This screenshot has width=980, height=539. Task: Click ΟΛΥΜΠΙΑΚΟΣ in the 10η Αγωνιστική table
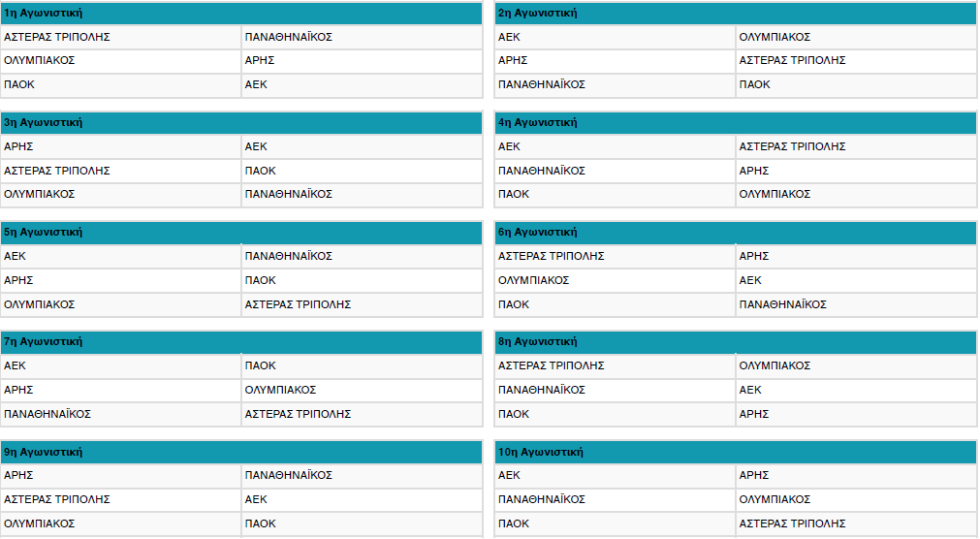[x=775, y=499]
